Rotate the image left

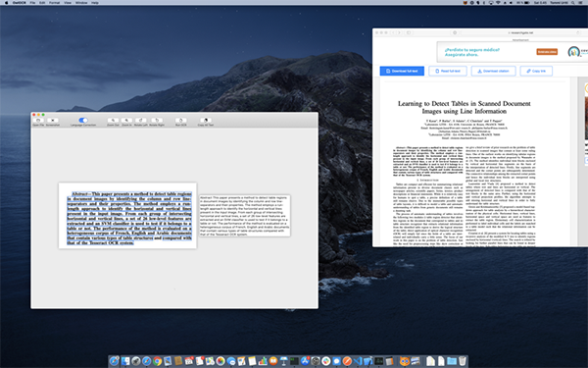click(x=140, y=121)
